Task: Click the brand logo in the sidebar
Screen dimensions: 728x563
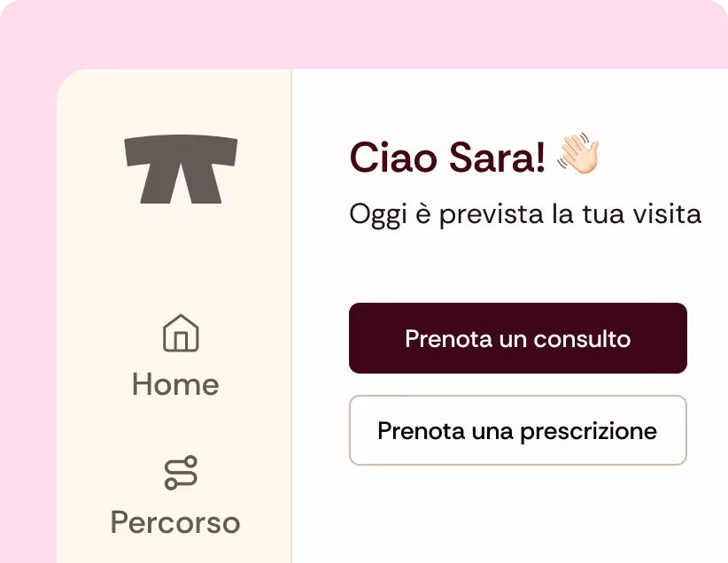Action: pos(181,169)
